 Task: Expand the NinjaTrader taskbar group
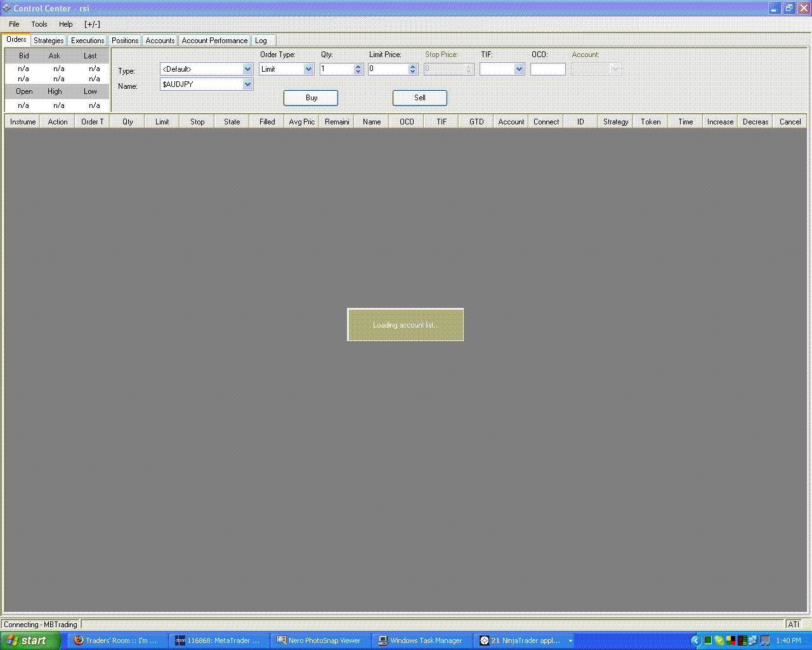coord(525,640)
